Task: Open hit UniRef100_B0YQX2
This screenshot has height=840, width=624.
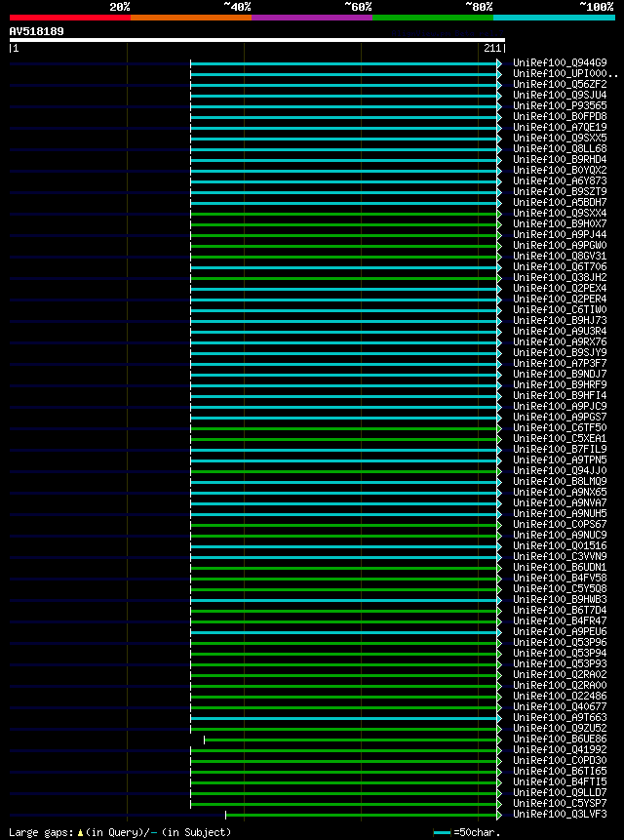Action: coord(560,171)
